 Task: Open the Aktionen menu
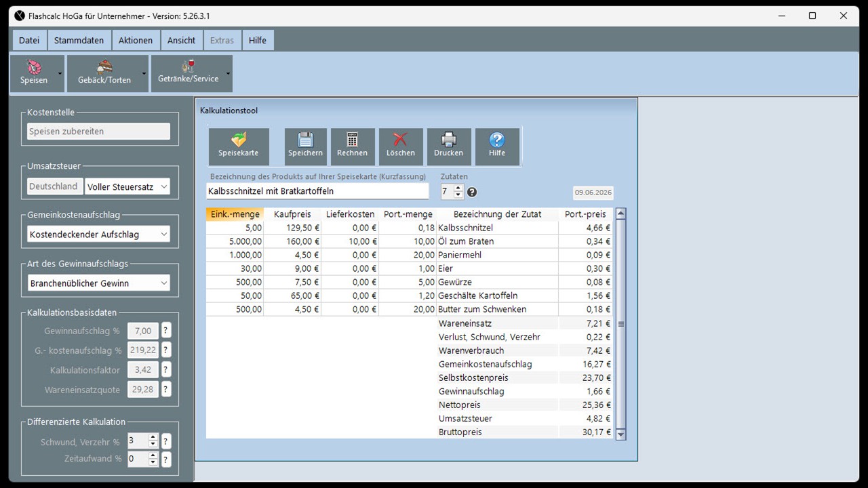click(x=136, y=40)
